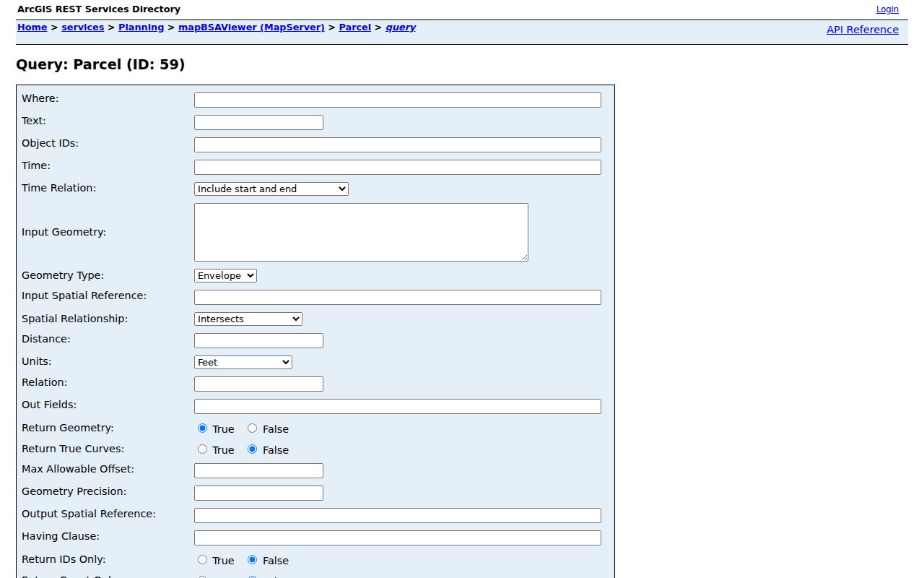Focus the Time input field

click(x=398, y=167)
